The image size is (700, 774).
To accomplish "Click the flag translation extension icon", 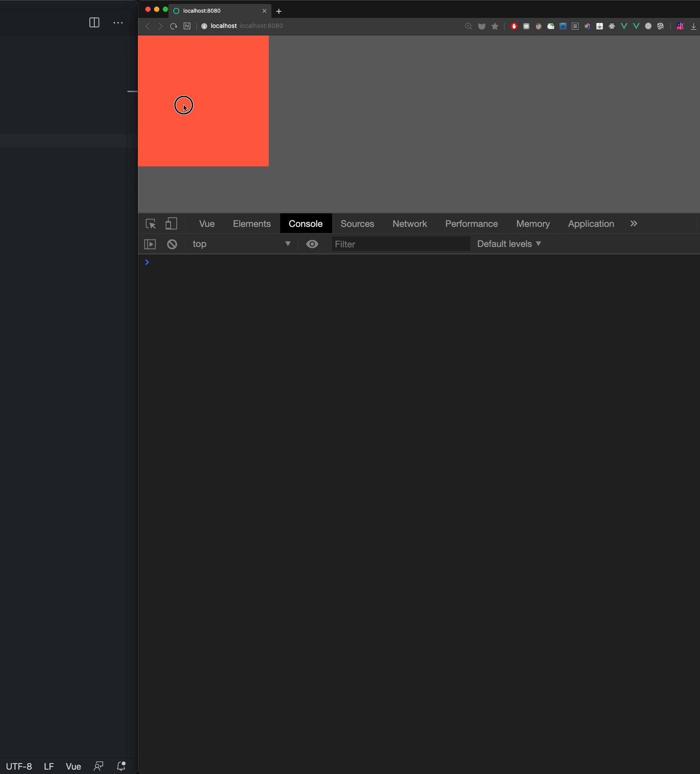I will 680,26.
